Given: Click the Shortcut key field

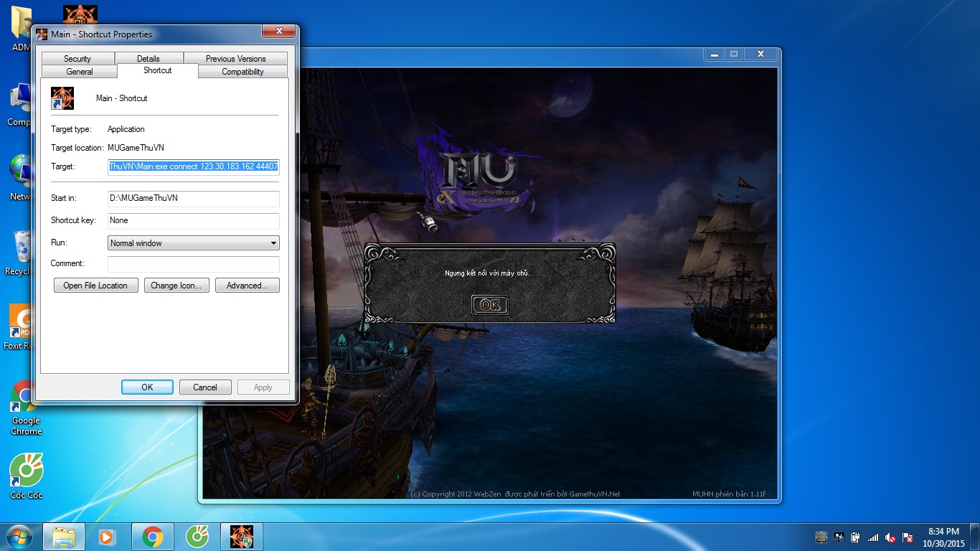Looking at the screenshot, I should point(194,220).
